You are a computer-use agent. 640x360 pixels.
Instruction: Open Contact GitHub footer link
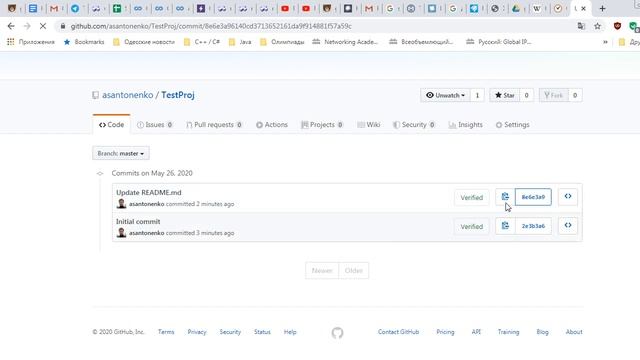pyautogui.click(x=398, y=332)
